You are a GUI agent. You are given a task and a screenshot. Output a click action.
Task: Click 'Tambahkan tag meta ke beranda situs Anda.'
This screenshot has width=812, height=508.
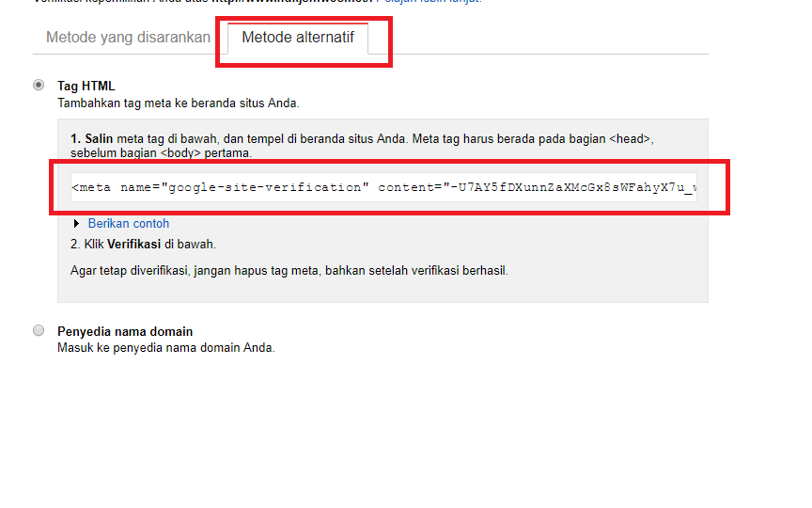pos(179,103)
